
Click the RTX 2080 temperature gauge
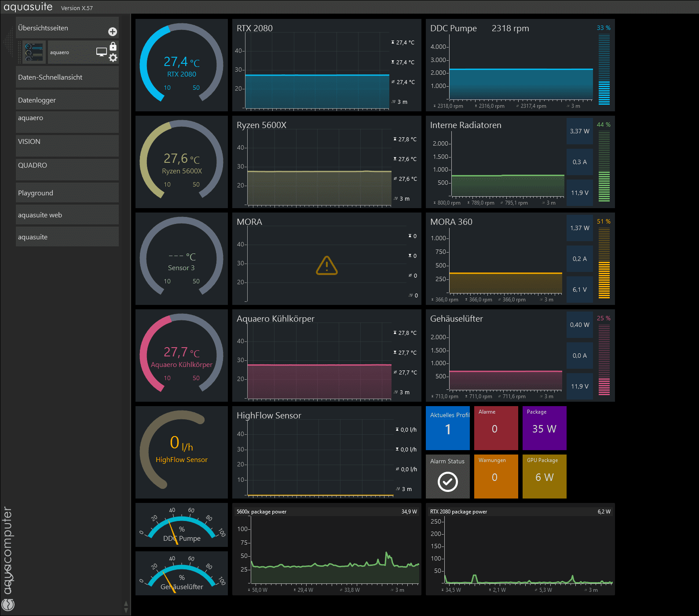[182, 65]
